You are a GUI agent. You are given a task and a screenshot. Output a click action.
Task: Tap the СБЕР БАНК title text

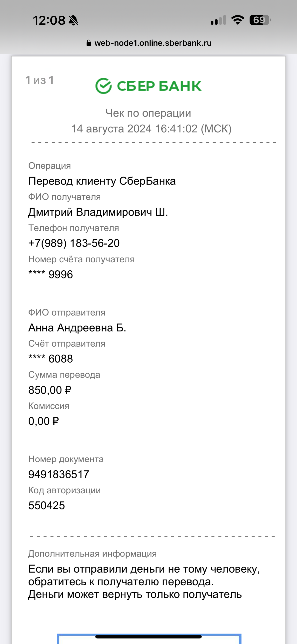[x=159, y=86]
